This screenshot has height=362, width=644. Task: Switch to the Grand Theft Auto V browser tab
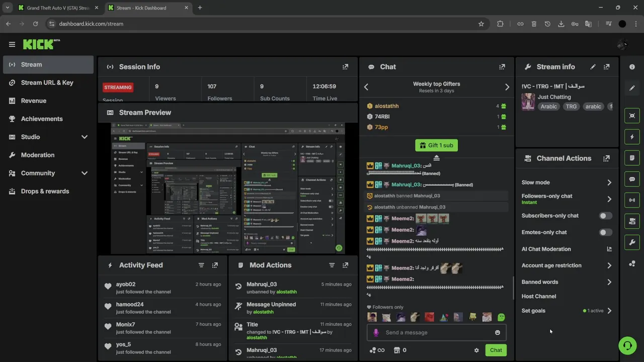58,8
